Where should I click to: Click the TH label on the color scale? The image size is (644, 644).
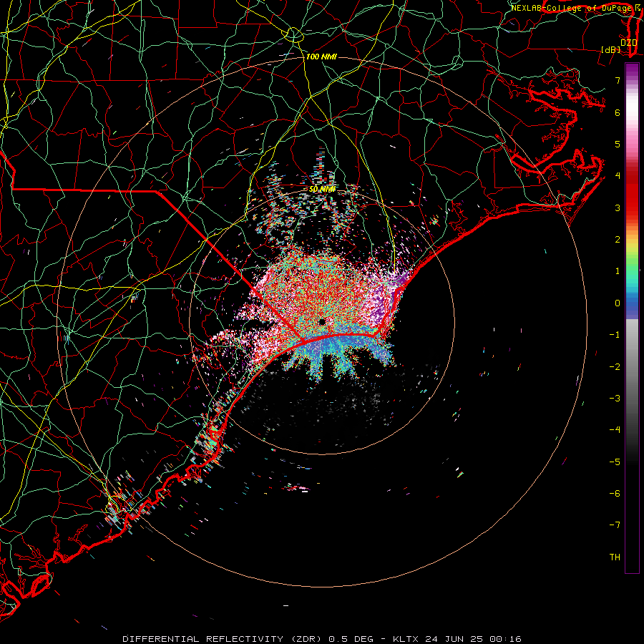pos(615,557)
